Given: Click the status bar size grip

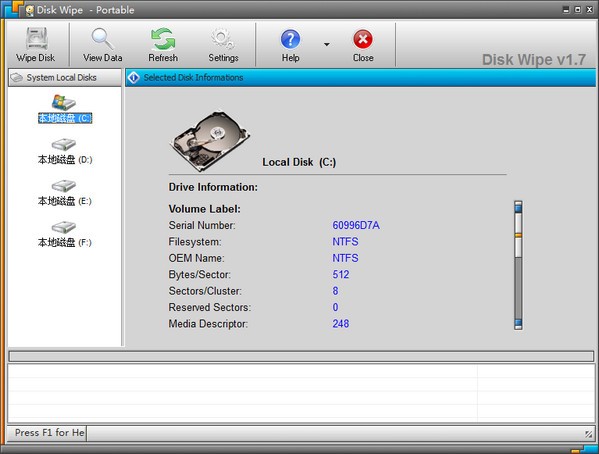Looking at the screenshot, I should click(589, 434).
